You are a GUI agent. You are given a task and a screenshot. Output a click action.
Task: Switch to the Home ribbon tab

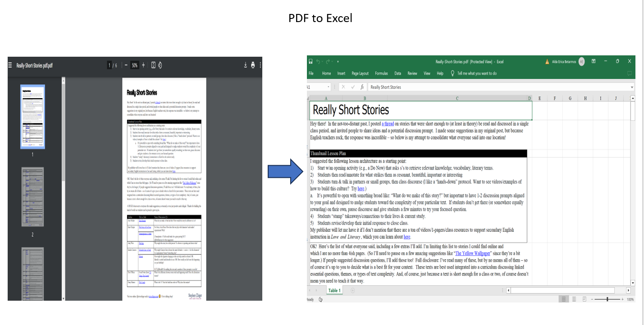[326, 73]
